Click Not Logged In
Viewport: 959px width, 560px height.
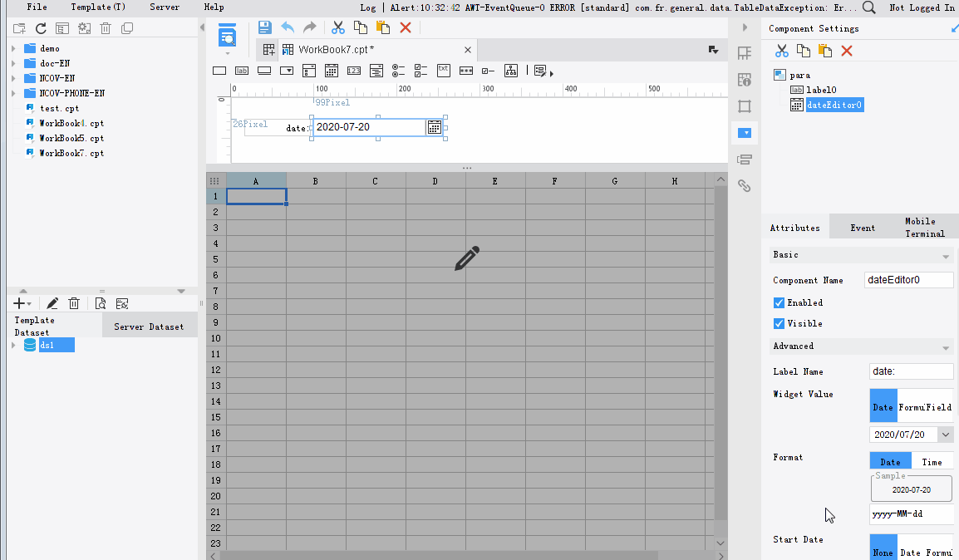tap(922, 7)
